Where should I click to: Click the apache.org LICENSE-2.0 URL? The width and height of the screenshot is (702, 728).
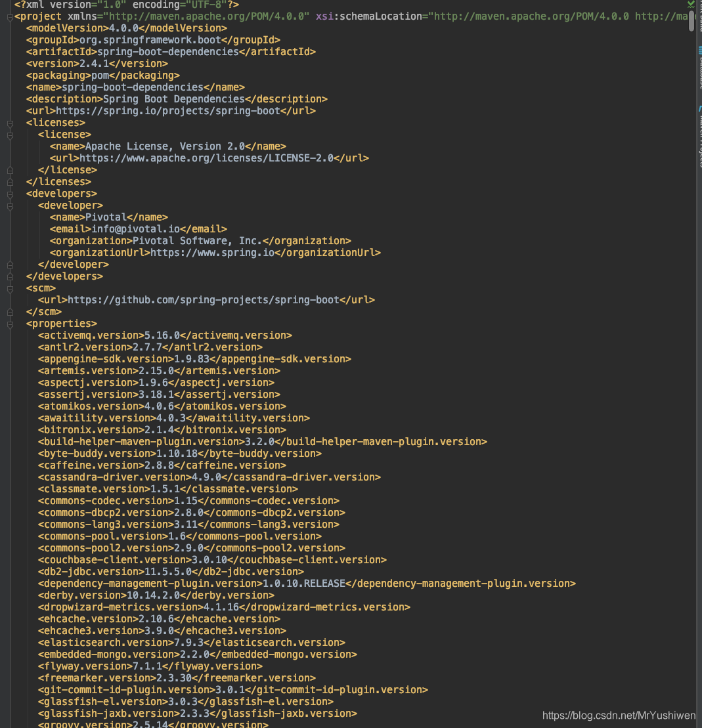[207, 158]
